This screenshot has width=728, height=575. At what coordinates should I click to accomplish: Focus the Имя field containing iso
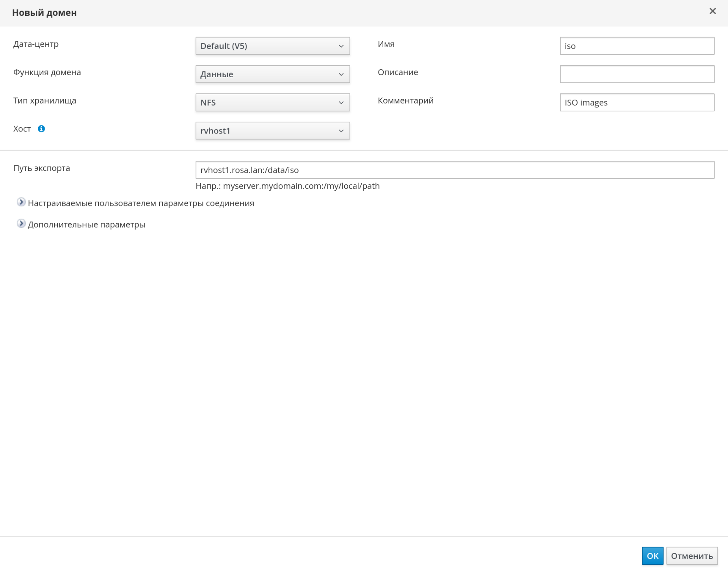(637, 46)
